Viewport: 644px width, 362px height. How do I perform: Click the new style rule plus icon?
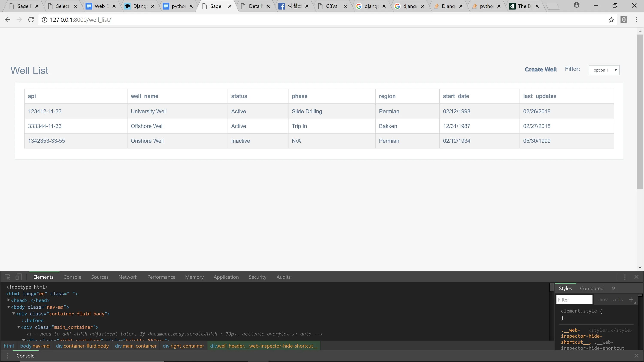click(631, 300)
